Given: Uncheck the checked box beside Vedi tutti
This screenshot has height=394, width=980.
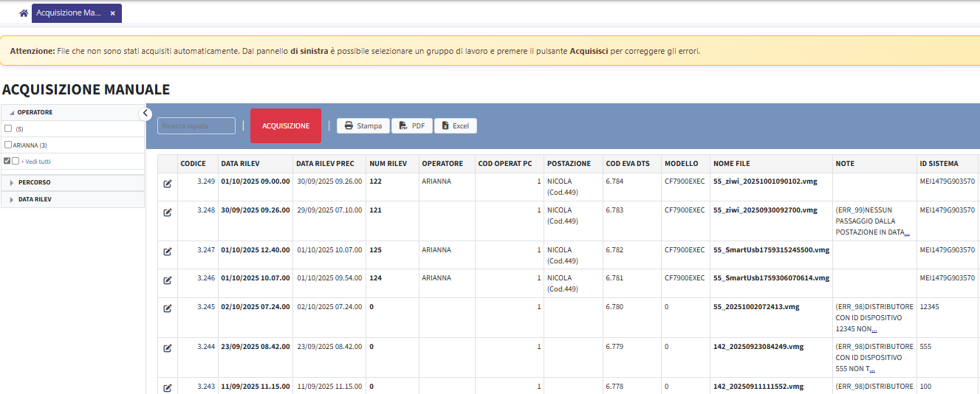Looking at the screenshot, I should click(x=7, y=161).
